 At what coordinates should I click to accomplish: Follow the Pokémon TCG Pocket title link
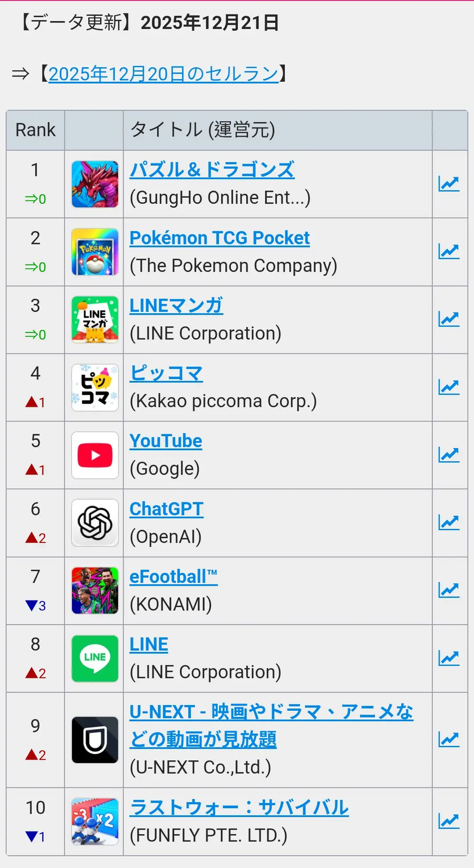(x=219, y=238)
